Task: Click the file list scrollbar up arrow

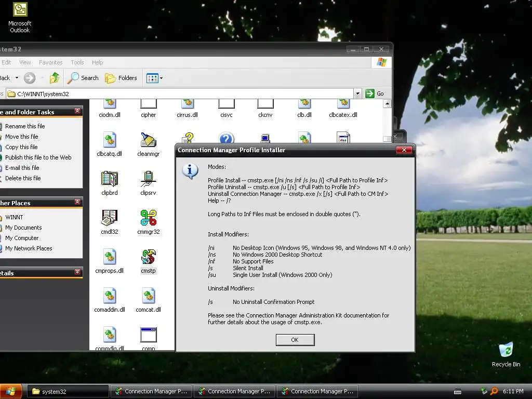Action: (387, 103)
